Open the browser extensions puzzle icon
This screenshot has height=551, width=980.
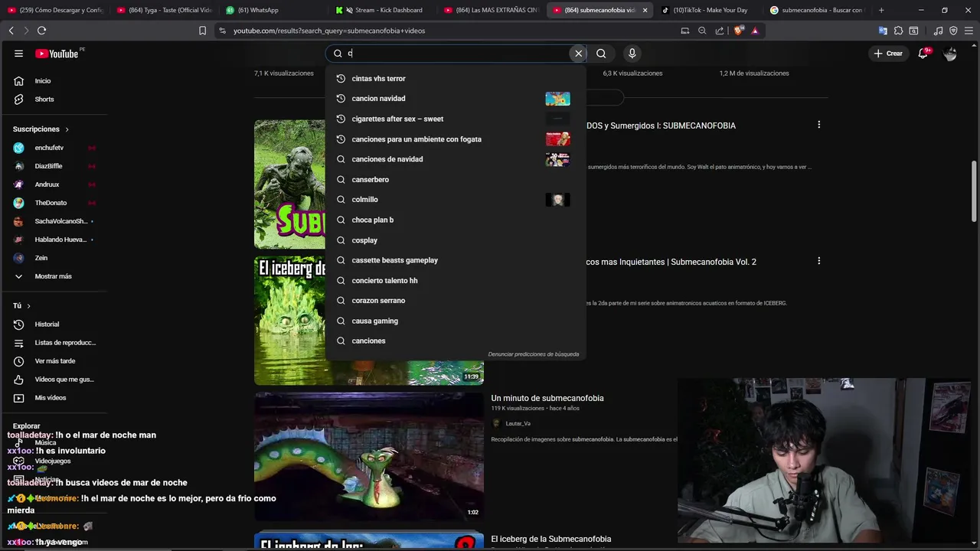(898, 31)
